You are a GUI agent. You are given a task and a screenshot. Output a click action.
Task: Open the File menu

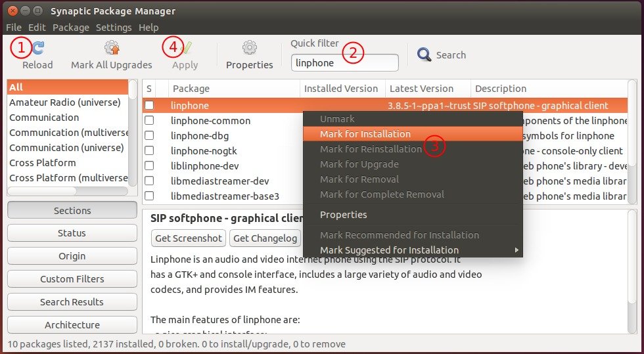point(14,28)
